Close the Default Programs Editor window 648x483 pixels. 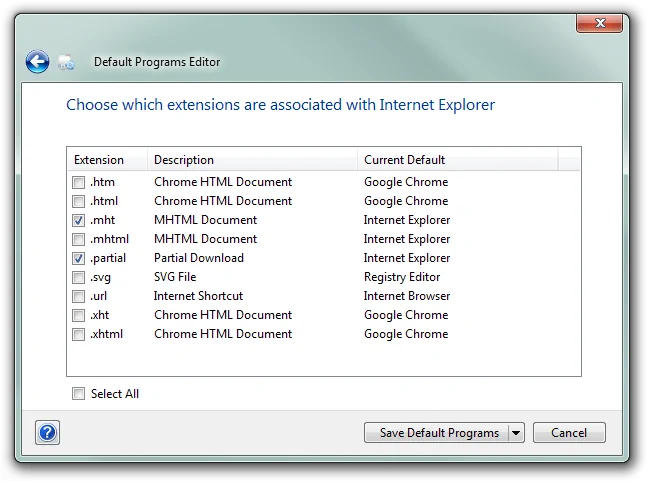(x=599, y=23)
